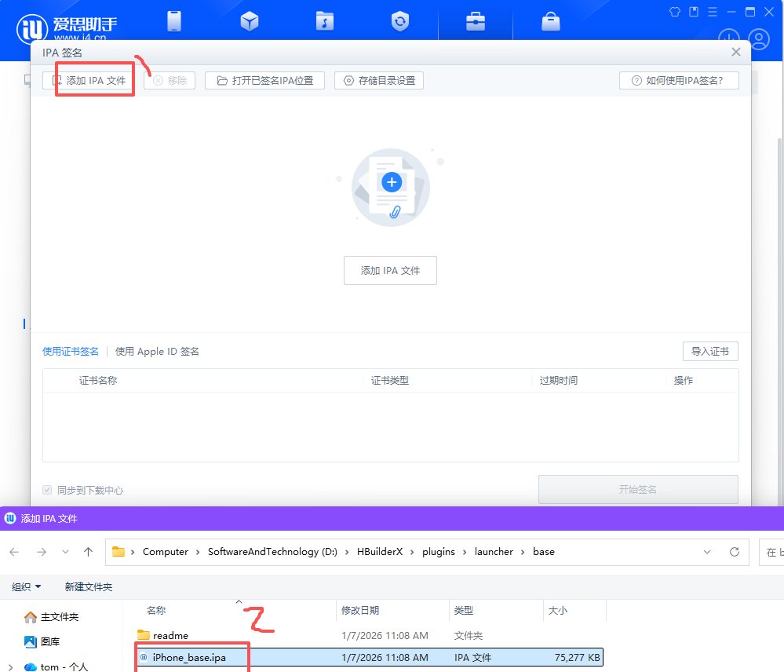The height and width of the screenshot is (672, 784).
Task: Open the address bar history dropdown
Action: coord(707,552)
